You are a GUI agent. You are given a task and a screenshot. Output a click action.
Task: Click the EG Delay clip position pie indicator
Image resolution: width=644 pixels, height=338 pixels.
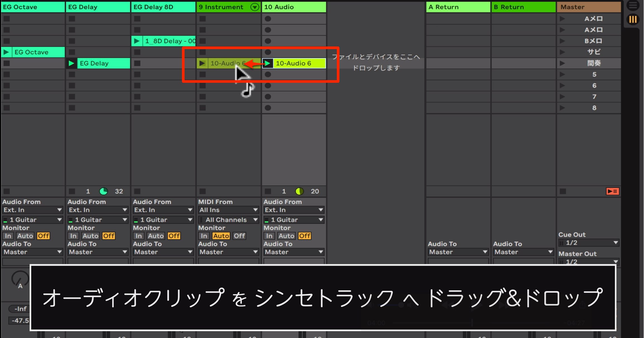104,191
